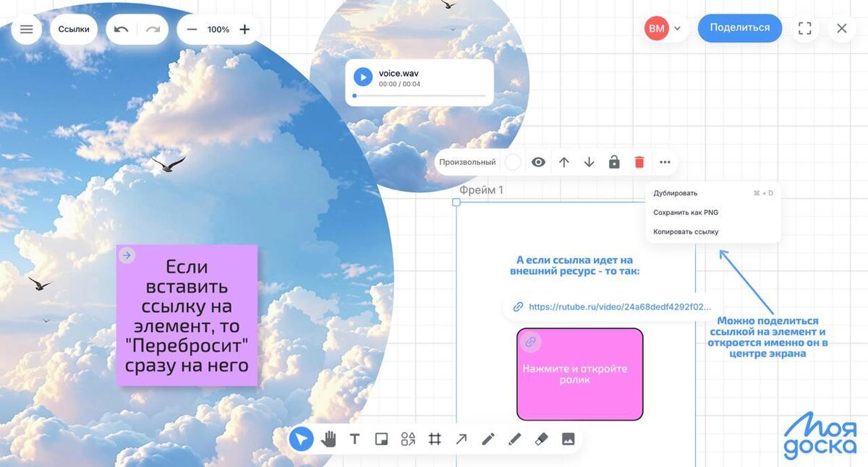Click the chain icon beside rutube URL
Viewport: 868px width, 467px height.
point(518,307)
